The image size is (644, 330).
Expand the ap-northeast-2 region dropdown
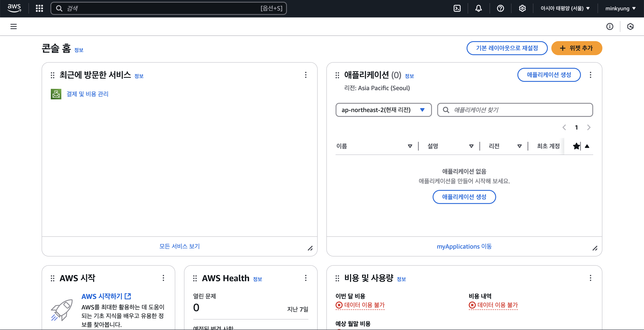pyautogui.click(x=384, y=110)
